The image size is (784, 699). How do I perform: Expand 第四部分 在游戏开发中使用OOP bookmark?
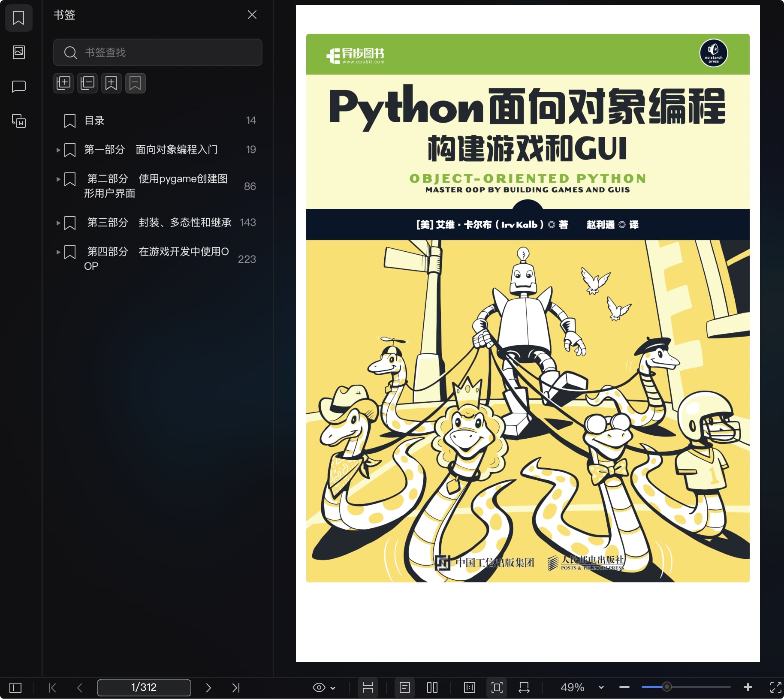tap(58, 252)
